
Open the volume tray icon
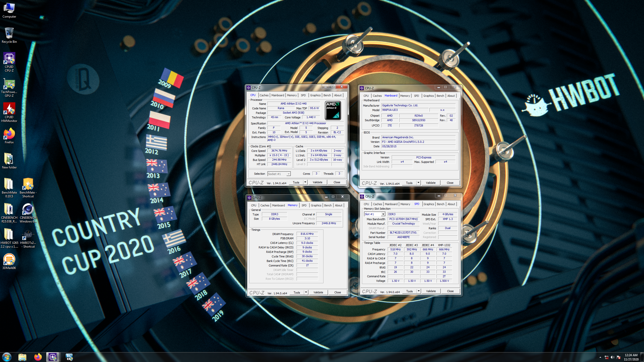(x=612, y=357)
